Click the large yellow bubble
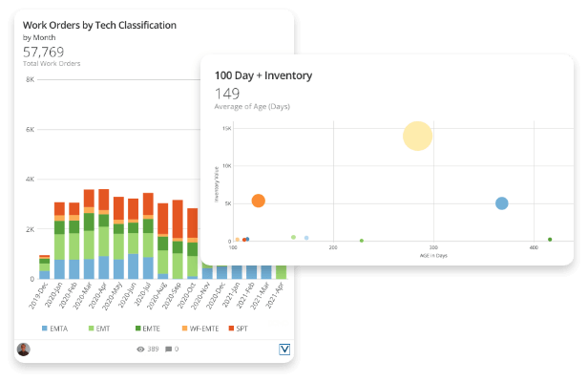This screenshot has width=588, height=382. click(x=417, y=136)
